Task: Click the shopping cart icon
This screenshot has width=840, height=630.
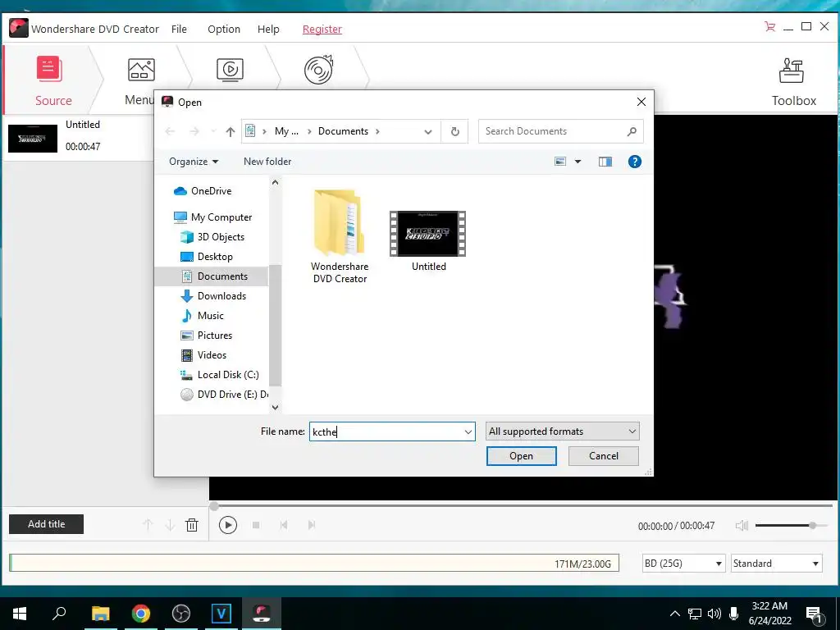Action: [x=769, y=27]
